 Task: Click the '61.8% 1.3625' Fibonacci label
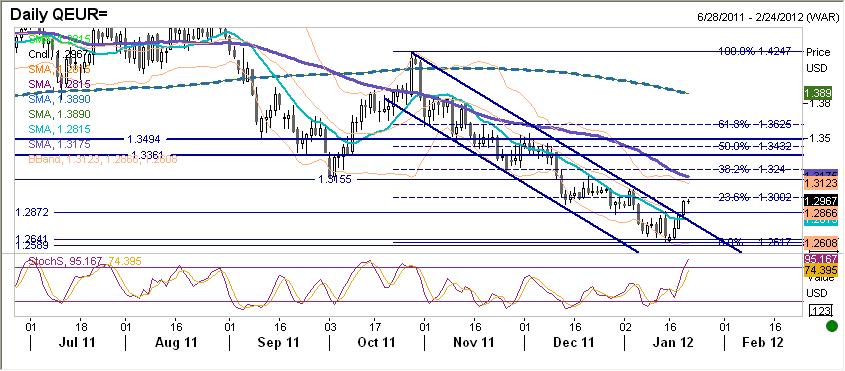click(754, 124)
